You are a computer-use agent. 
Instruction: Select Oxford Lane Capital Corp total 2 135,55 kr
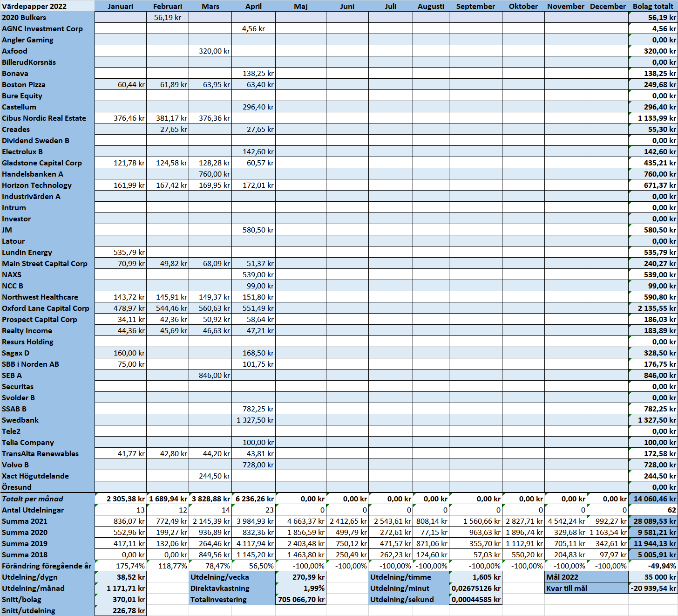653,308
